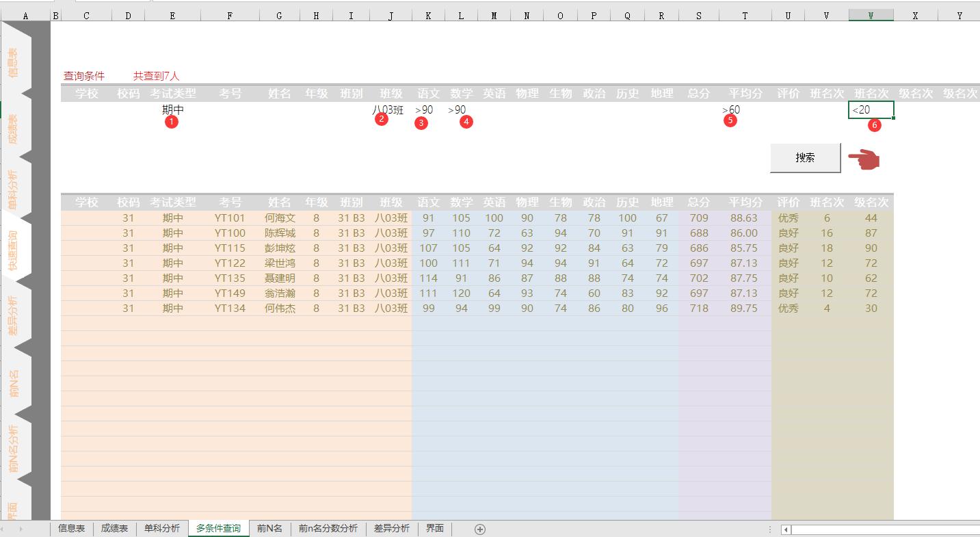
Task: Click the average cell 88.63
Action: 744,218
